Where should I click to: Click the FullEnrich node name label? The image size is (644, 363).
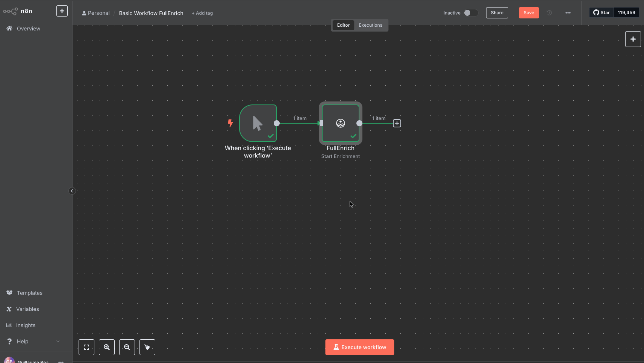coord(341,148)
